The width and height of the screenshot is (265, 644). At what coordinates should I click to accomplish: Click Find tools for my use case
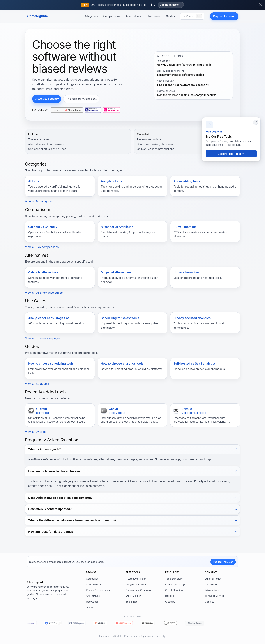tap(81, 99)
